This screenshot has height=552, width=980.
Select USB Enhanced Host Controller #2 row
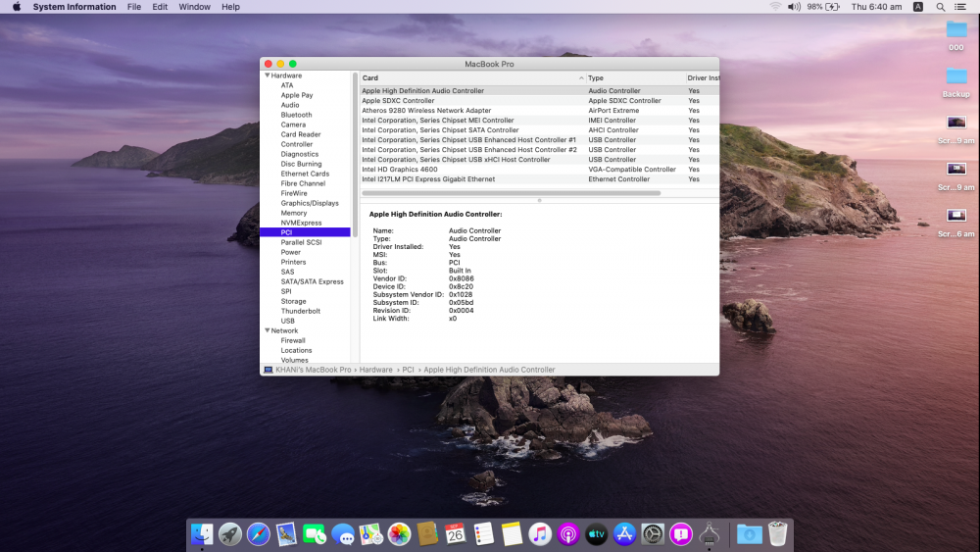pos(539,150)
